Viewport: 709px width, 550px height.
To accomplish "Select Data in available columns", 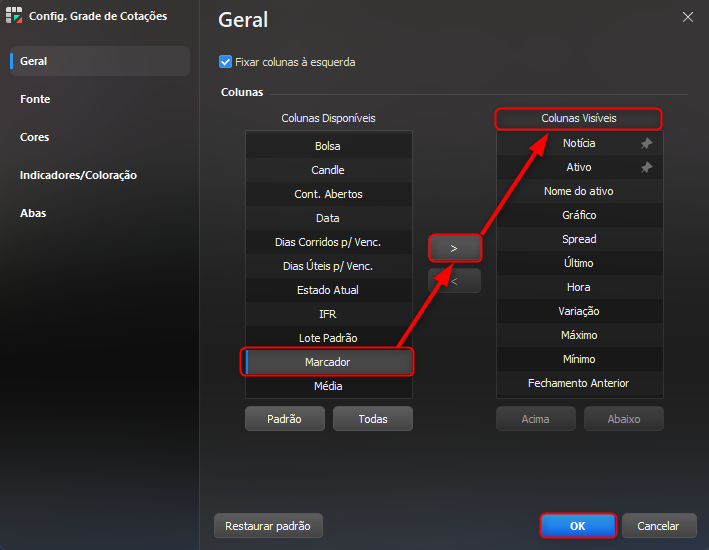I will tap(329, 218).
